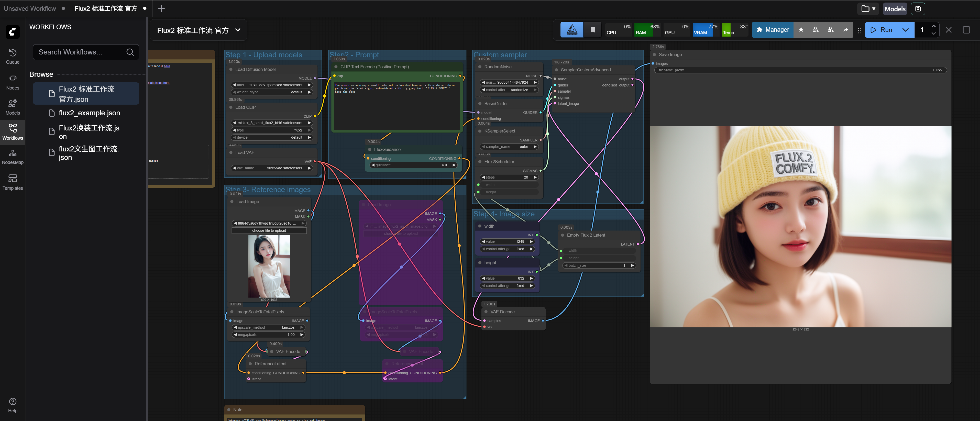Toggle collapse dot of Load Diffusion Model node
The image size is (980, 421).
231,70
